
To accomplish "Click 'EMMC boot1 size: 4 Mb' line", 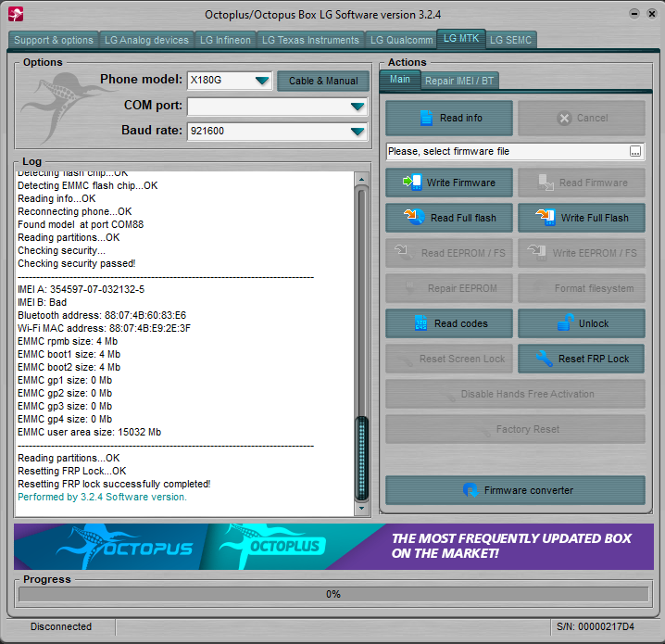I will click(x=69, y=354).
